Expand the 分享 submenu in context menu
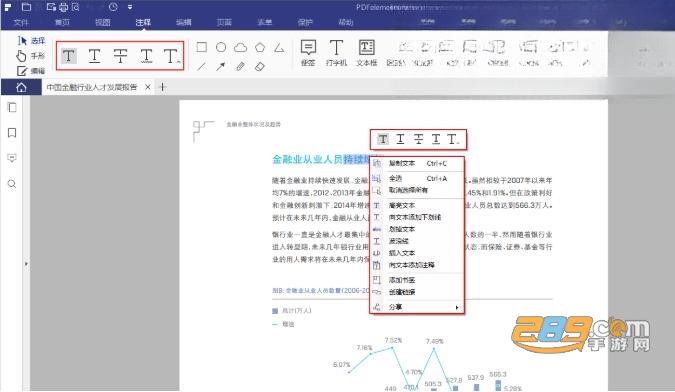 coord(418,307)
